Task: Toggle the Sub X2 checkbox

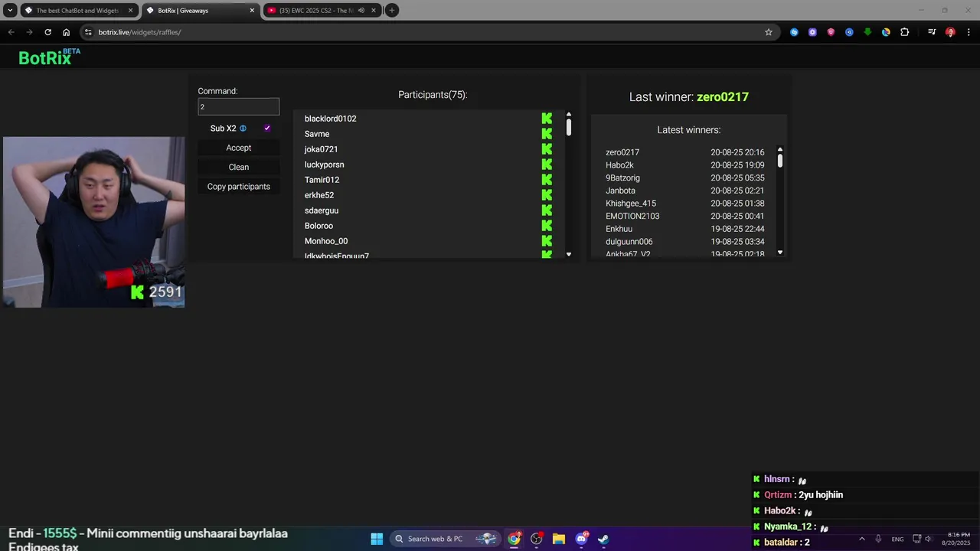Action: [267, 129]
